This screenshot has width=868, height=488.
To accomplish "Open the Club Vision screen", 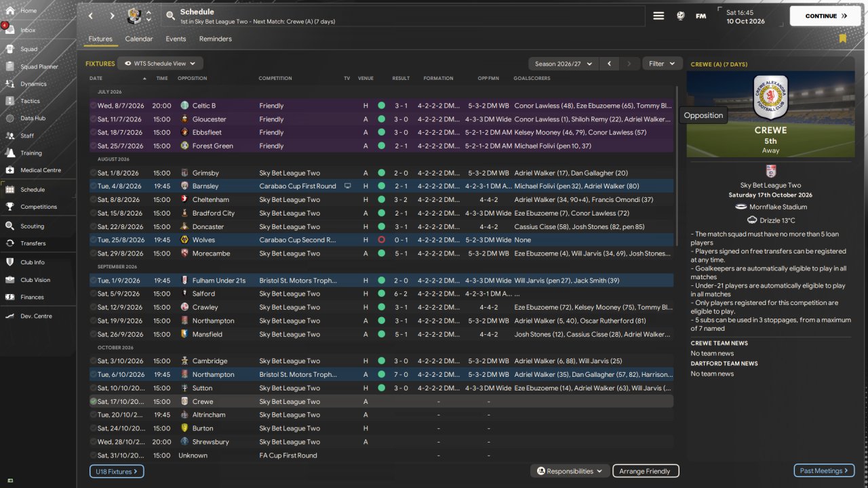I will pyautogui.click(x=35, y=280).
